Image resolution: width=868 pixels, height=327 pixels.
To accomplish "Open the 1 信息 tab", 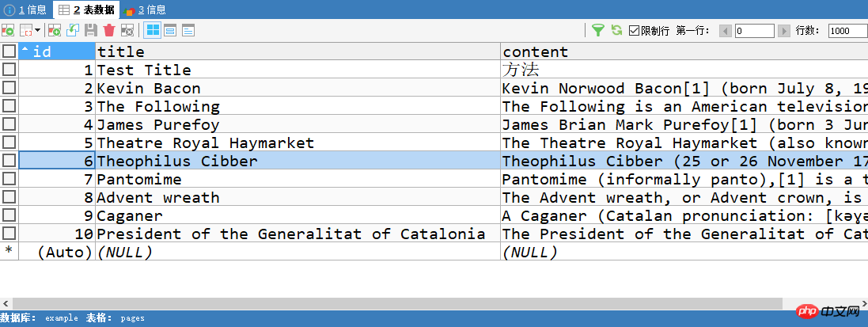I will click(27, 10).
